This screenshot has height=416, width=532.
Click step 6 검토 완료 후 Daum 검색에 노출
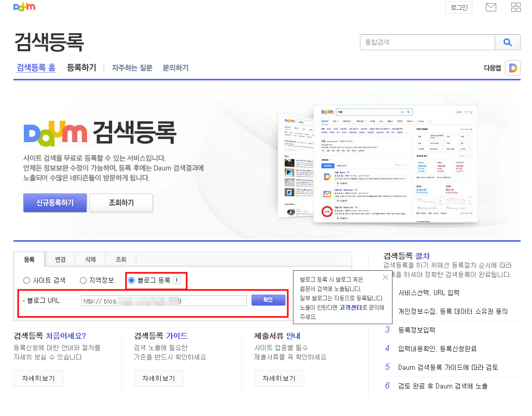point(443,386)
